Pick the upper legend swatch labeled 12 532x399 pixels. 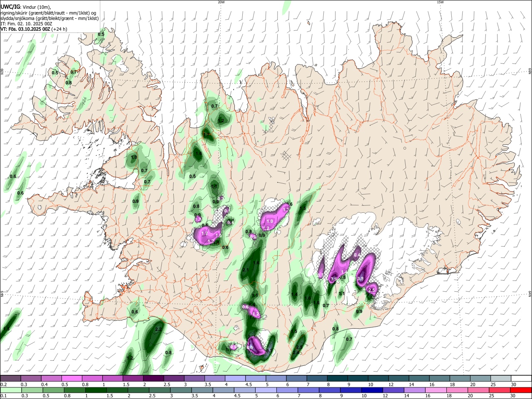pyautogui.click(x=399, y=378)
